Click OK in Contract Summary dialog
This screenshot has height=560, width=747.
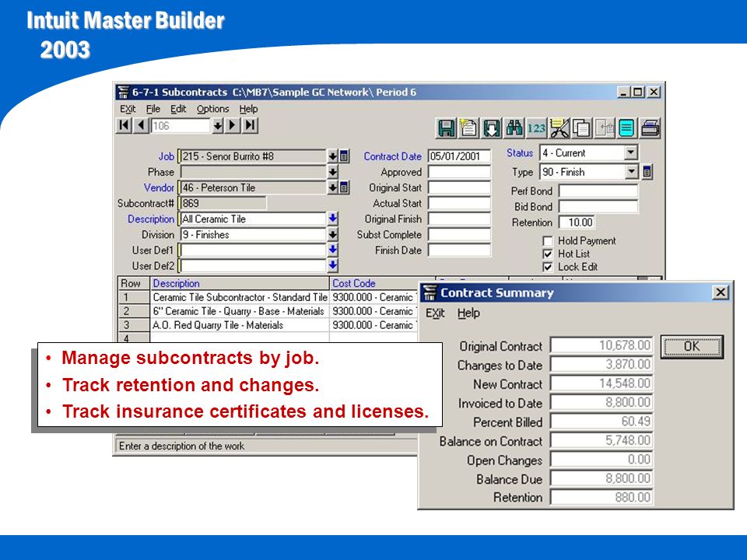[x=692, y=346]
